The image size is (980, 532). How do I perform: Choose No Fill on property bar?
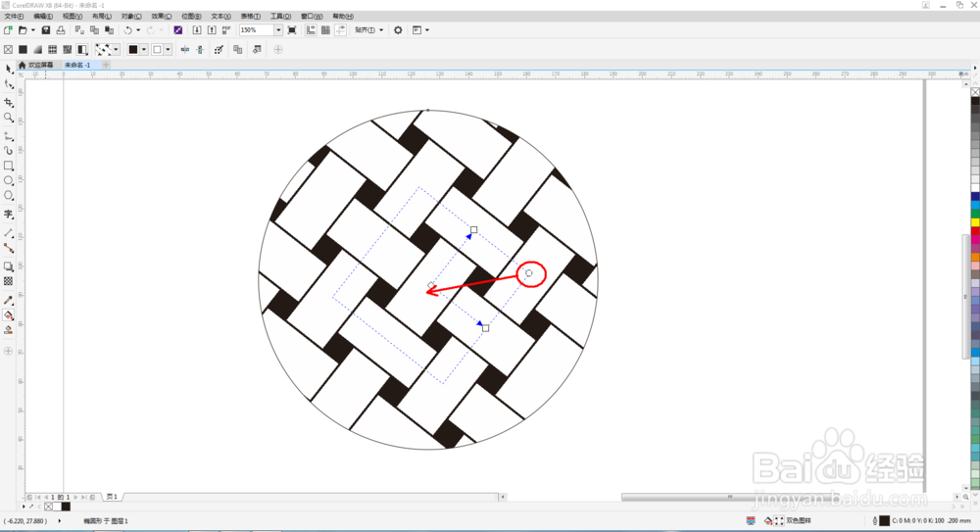(x=8, y=49)
